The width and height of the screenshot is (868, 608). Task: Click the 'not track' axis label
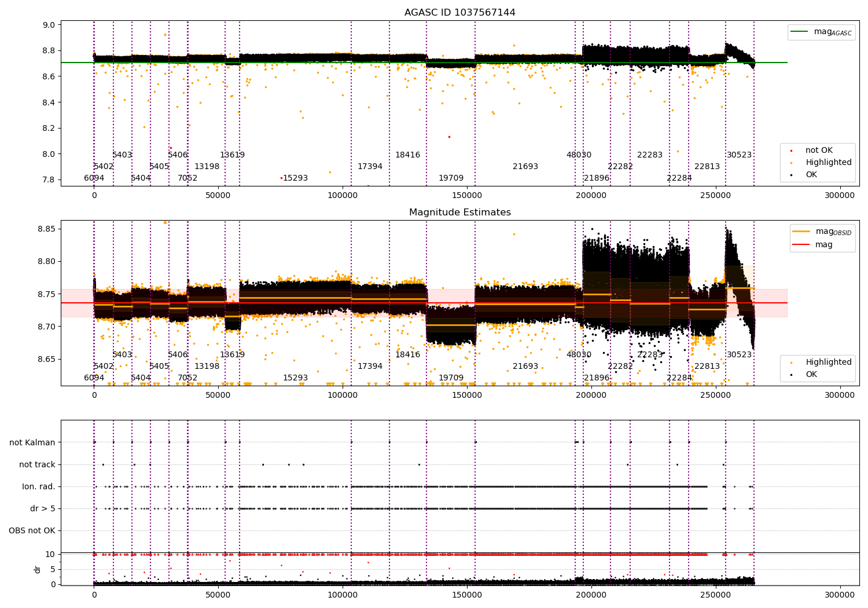point(37,464)
